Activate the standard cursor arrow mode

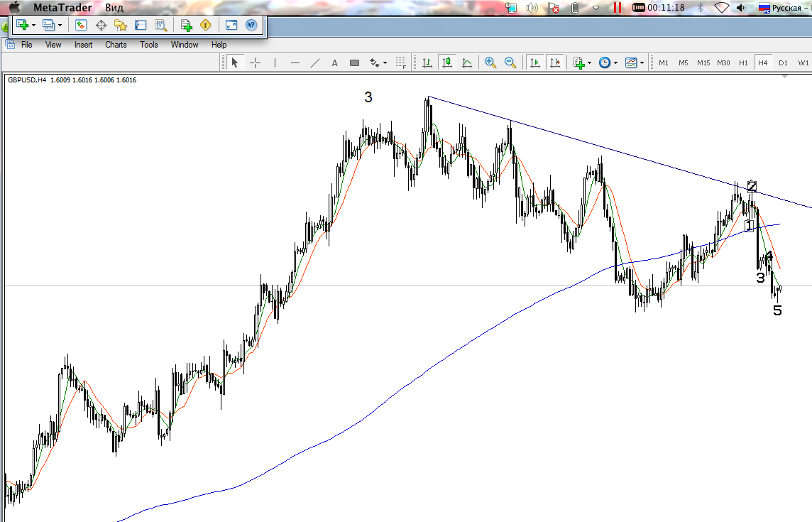point(235,62)
